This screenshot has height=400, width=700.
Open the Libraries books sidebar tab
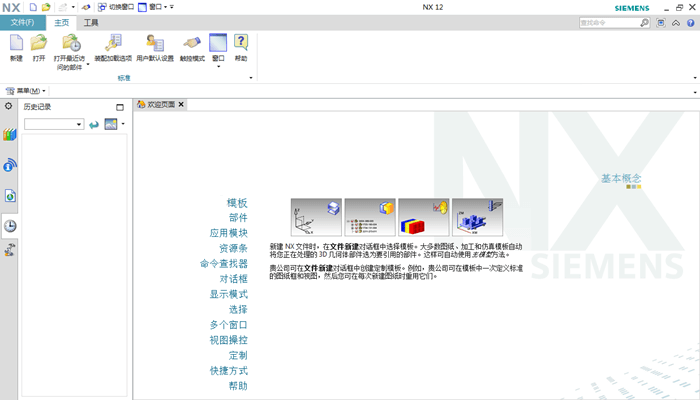10,134
